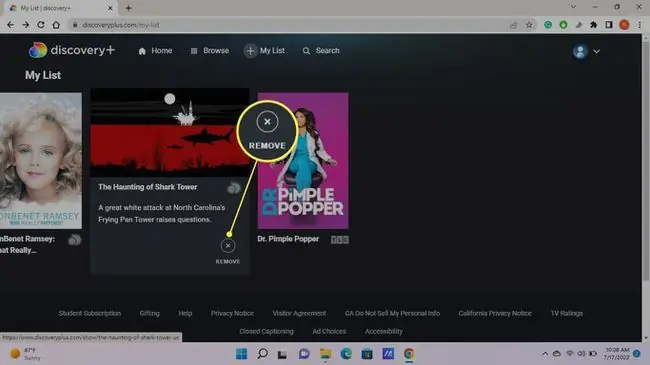
Task: Open California Privacy Notice link
Action: pyautogui.click(x=495, y=313)
